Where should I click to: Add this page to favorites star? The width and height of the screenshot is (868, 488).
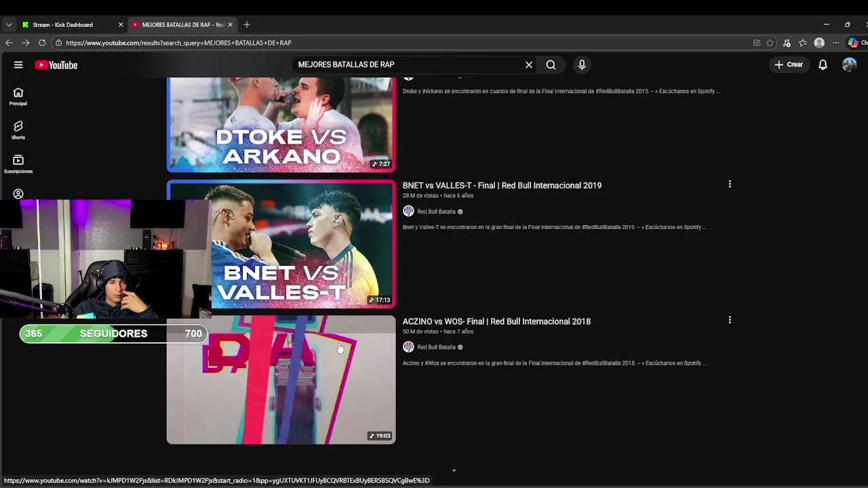(x=770, y=43)
